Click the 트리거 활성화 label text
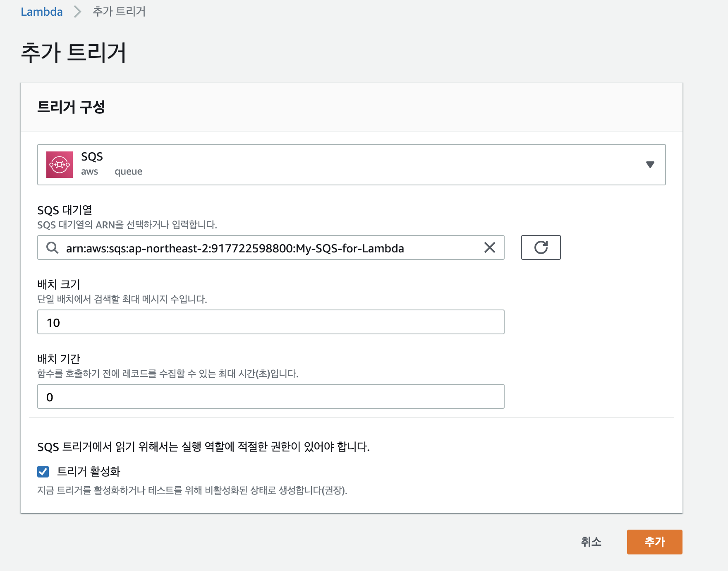The image size is (728, 571). coord(89,471)
